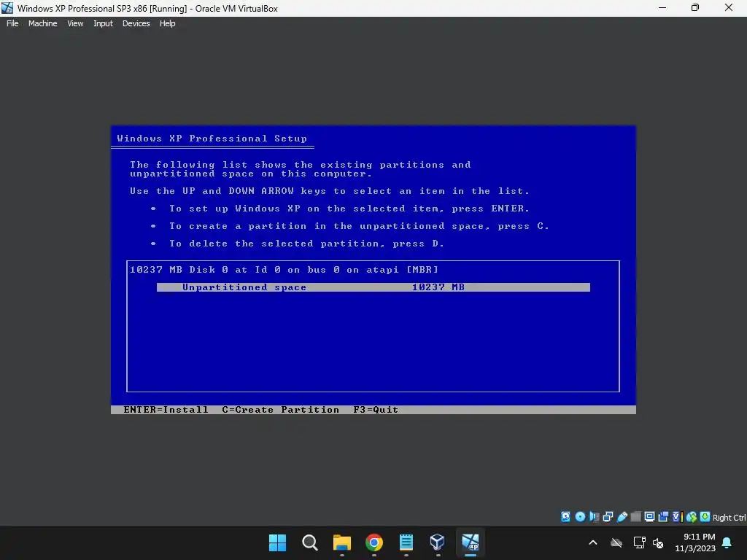
Task: Click the 10237 MB Disk 0 header line
Action: (284, 270)
